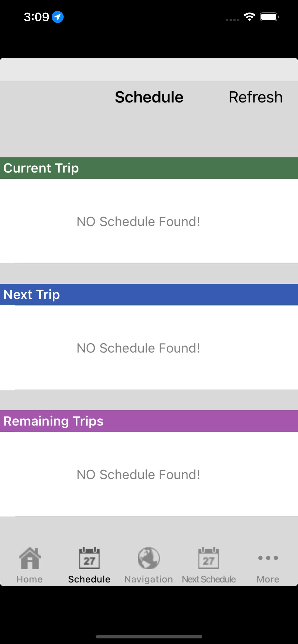This screenshot has height=644, width=298.
Task: Tap the Wi-Fi status icon
Action: coord(249,17)
